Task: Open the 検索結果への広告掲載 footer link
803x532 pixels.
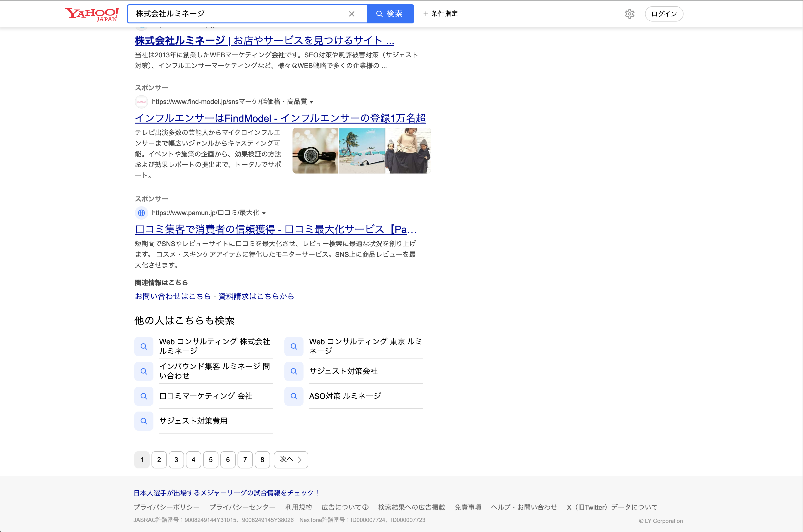Action: tap(412, 507)
